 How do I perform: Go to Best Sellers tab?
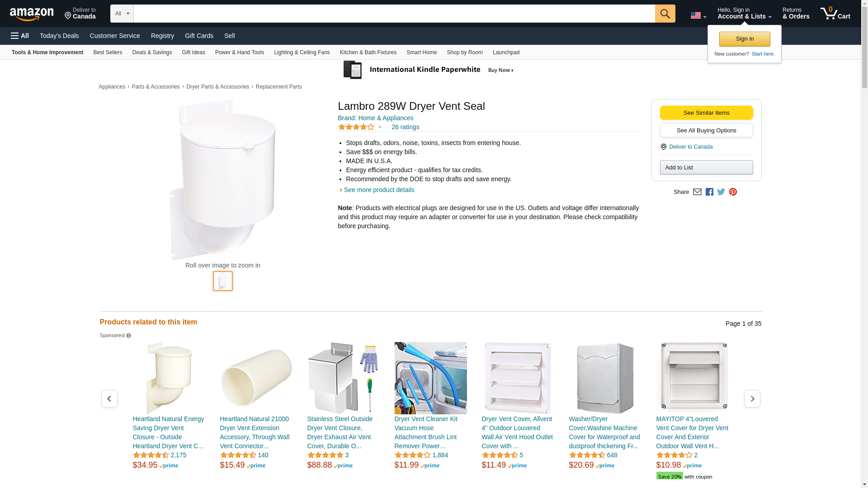point(108,52)
